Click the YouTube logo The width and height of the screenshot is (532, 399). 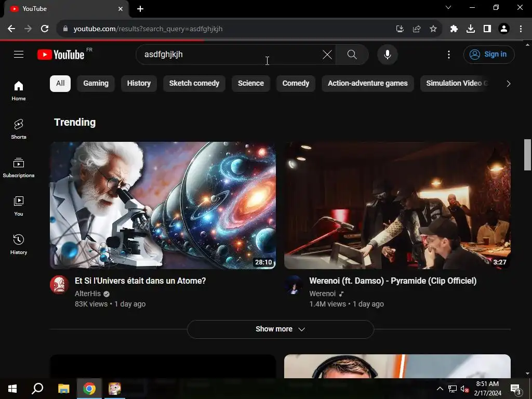(x=61, y=54)
